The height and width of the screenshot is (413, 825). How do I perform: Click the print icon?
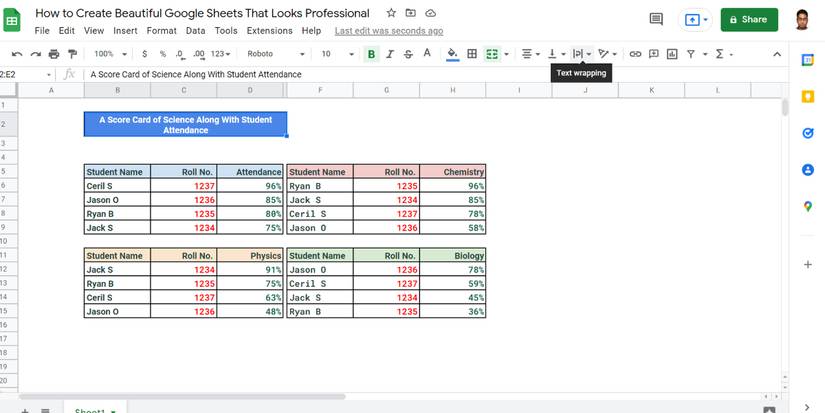click(x=54, y=54)
